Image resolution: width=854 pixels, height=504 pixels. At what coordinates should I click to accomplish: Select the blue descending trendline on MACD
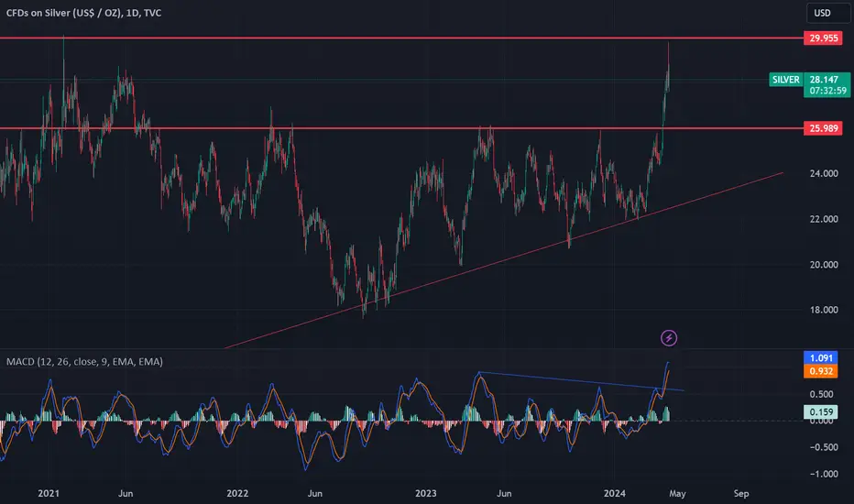pos(581,381)
